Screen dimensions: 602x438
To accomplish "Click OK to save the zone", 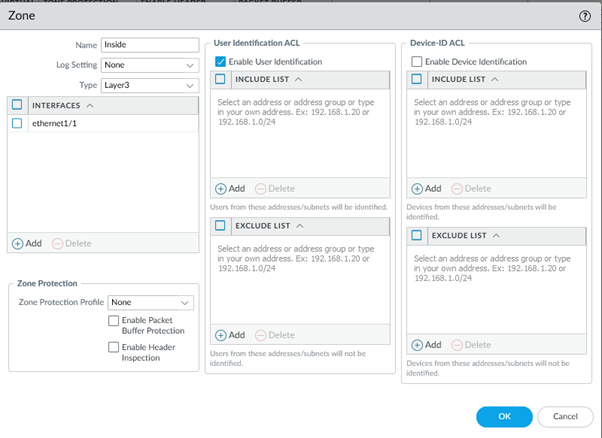I will tap(504, 417).
